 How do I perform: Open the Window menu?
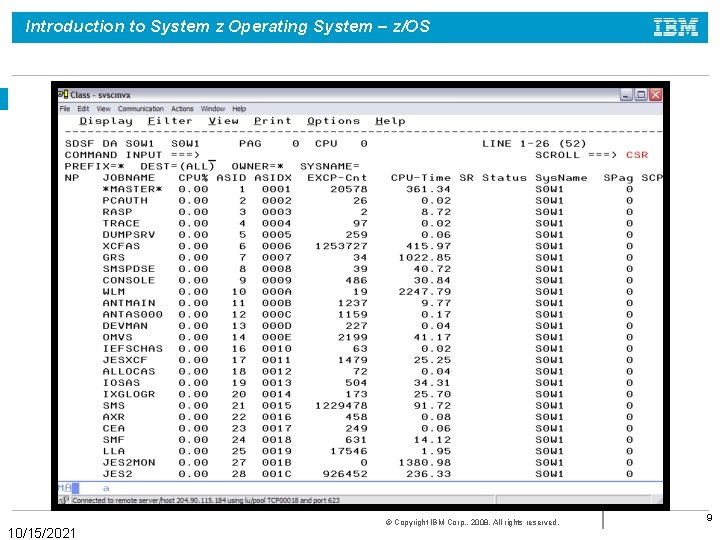[213, 109]
